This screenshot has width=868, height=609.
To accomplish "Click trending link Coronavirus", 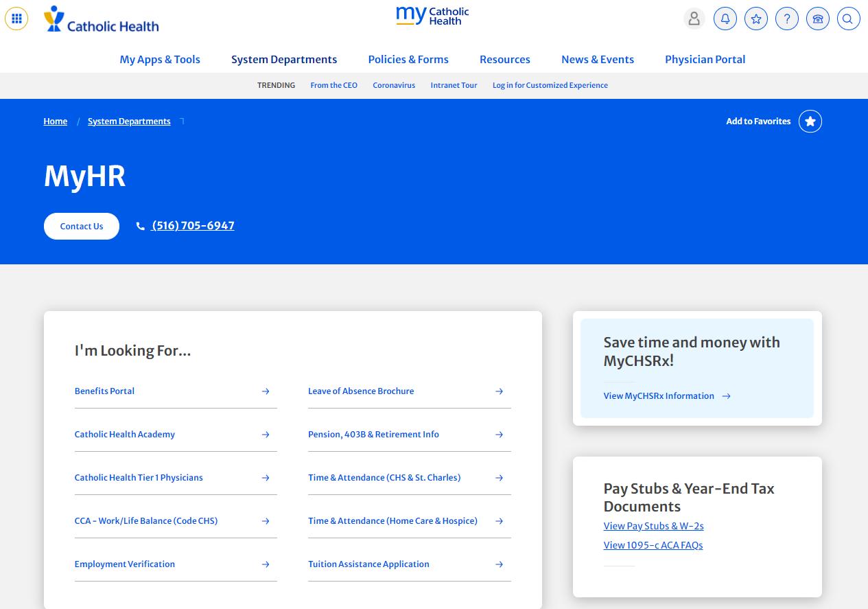I will [394, 86].
